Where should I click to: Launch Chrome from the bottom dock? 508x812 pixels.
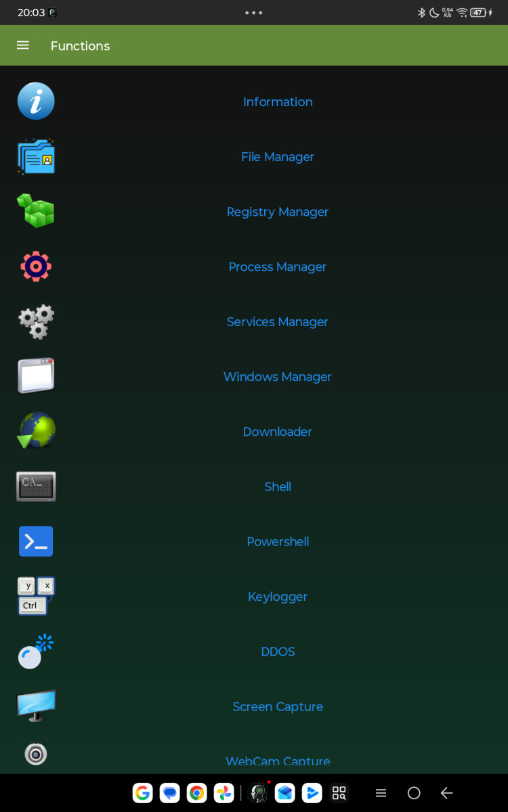click(197, 793)
